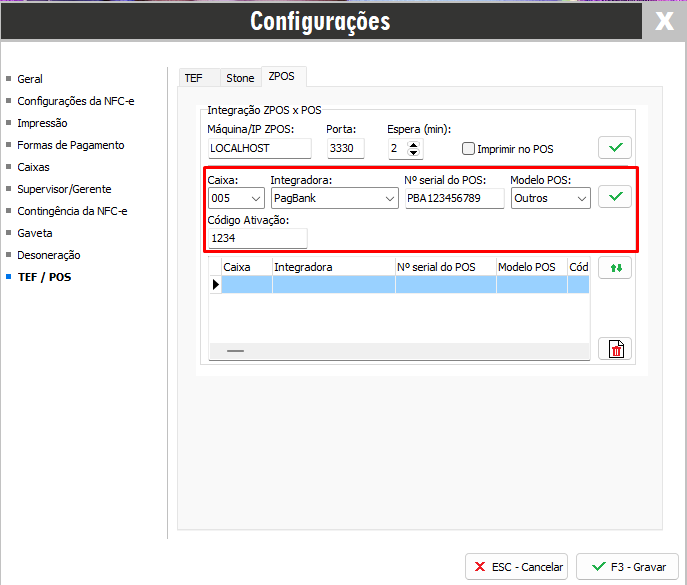687x585 pixels.
Task: Click the green checkmark next to Modelo POS
Action: click(615, 197)
